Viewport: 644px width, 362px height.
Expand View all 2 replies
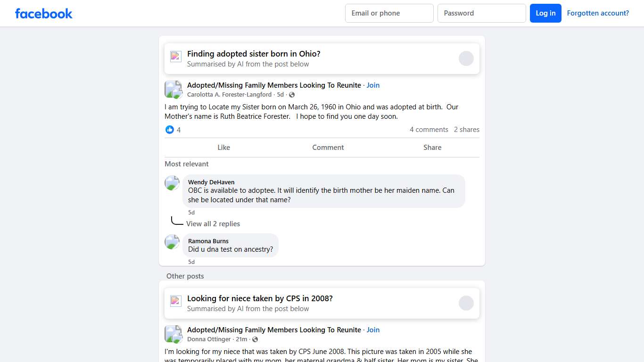[213, 224]
